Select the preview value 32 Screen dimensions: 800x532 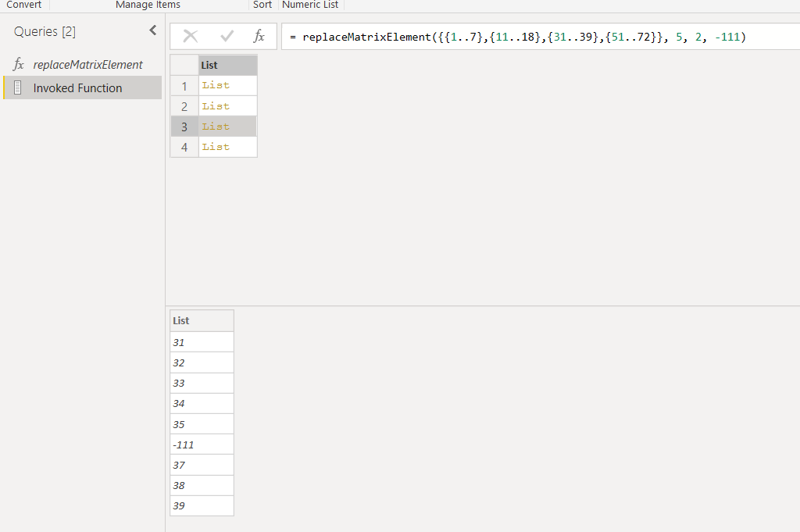(x=202, y=362)
